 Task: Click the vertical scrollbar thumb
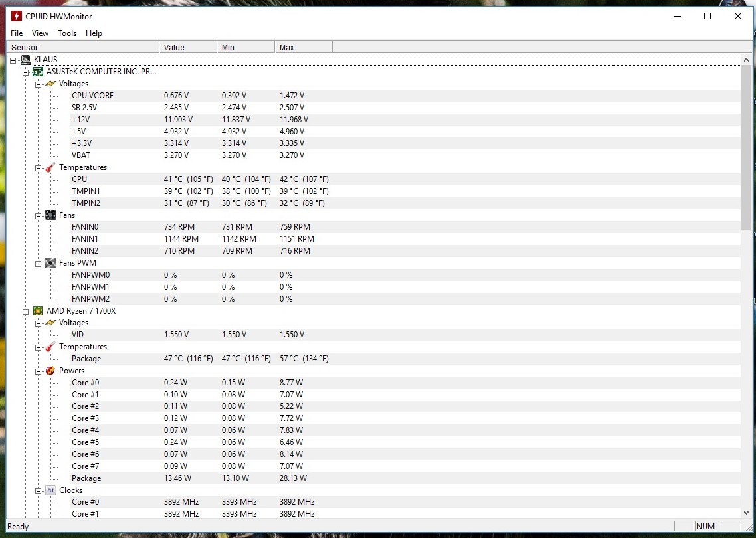tap(746, 148)
